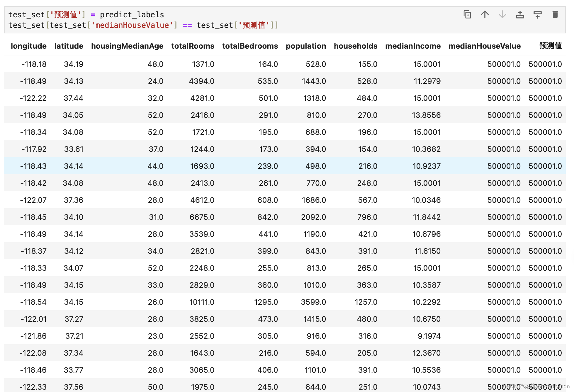Click the duplicate cell icon

(x=467, y=14)
